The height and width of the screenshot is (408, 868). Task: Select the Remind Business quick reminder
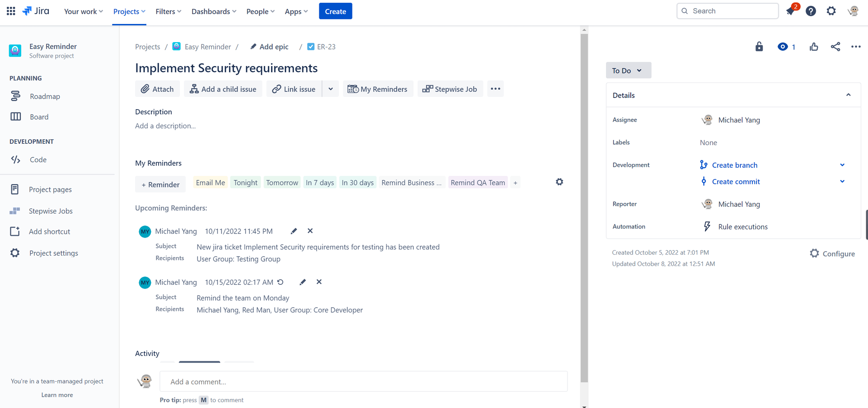click(411, 183)
